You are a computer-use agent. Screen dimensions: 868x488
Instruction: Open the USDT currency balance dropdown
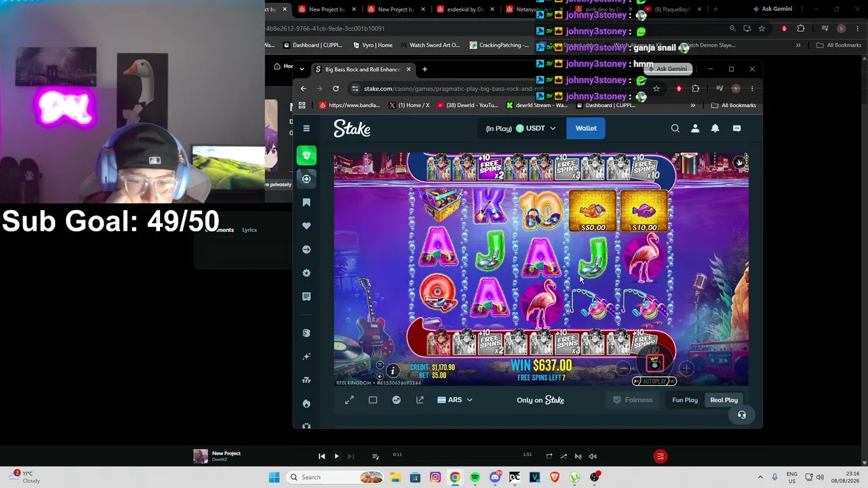(x=521, y=128)
